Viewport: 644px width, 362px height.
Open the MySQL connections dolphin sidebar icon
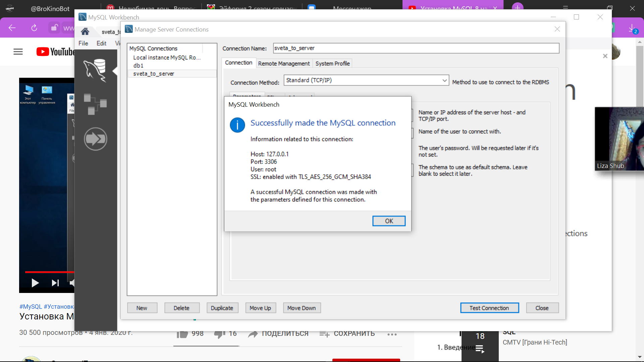pos(95,70)
